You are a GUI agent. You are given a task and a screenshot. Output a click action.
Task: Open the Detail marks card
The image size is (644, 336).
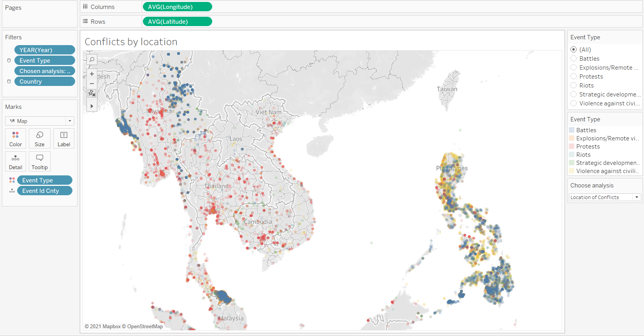pos(16,161)
